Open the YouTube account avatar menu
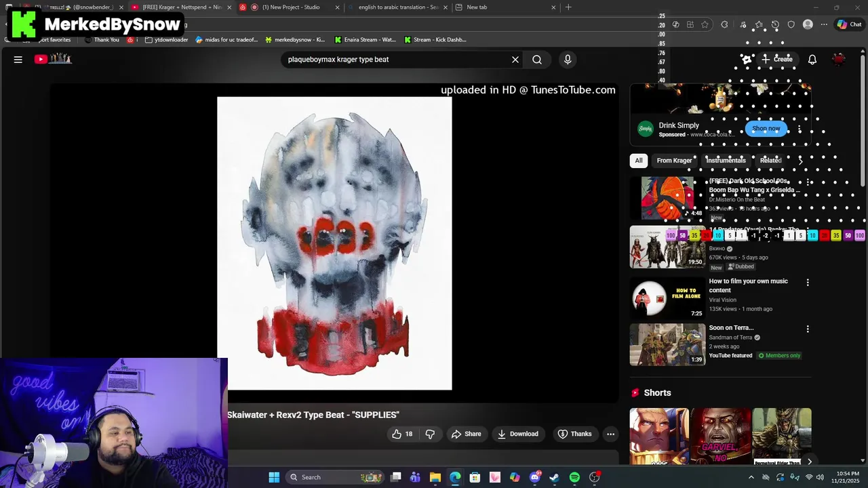 pos(840,60)
